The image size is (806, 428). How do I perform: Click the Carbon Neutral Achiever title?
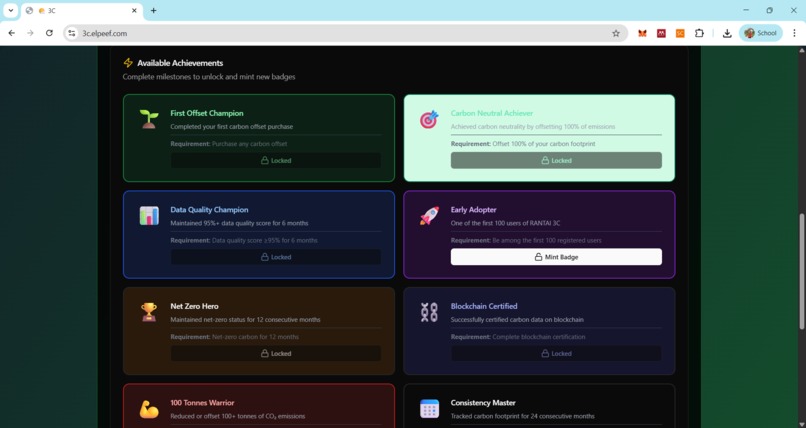[x=492, y=113]
